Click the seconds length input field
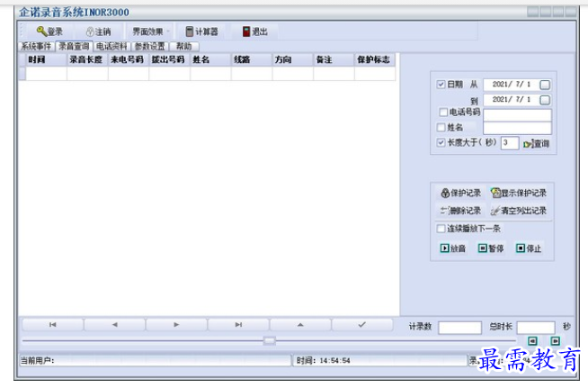The height and width of the screenshot is (388, 588). (510, 143)
